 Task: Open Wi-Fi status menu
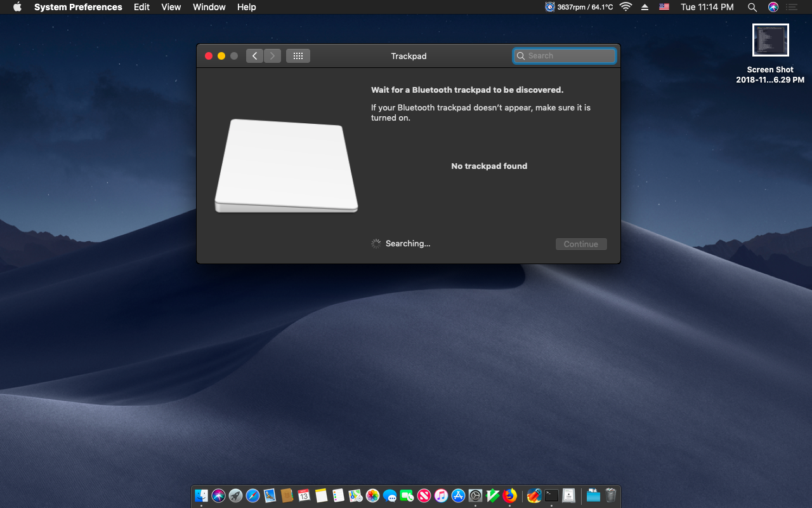pyautogui.click(x=626, y=7)
